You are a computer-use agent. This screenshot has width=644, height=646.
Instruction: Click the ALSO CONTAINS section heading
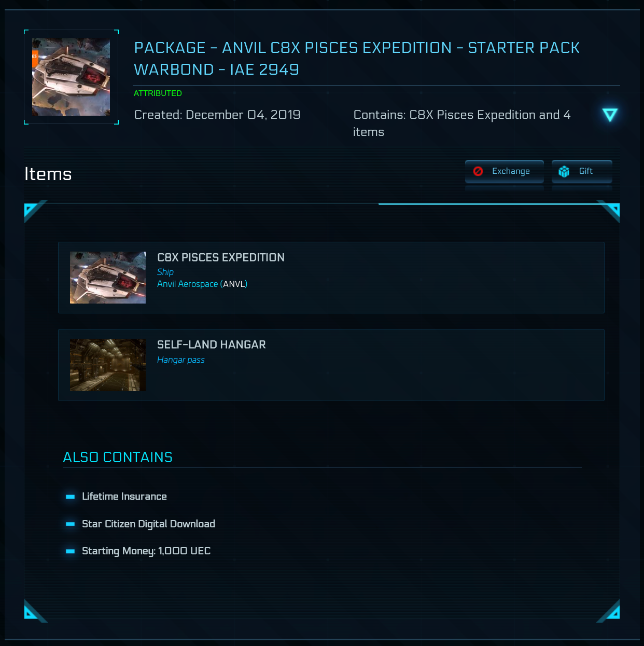[x=118, y=457]
